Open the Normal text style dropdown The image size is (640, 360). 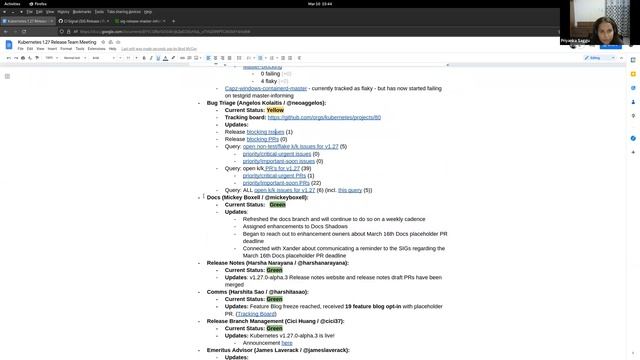point(75,58)
